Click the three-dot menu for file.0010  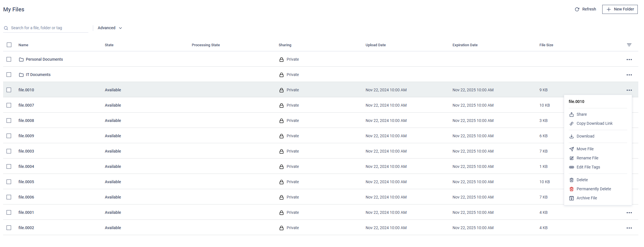pyautogui.click(x=629, y=90)
